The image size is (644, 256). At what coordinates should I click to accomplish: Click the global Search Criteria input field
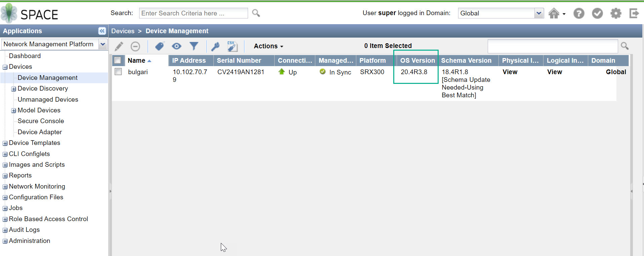tap(193, 13)
